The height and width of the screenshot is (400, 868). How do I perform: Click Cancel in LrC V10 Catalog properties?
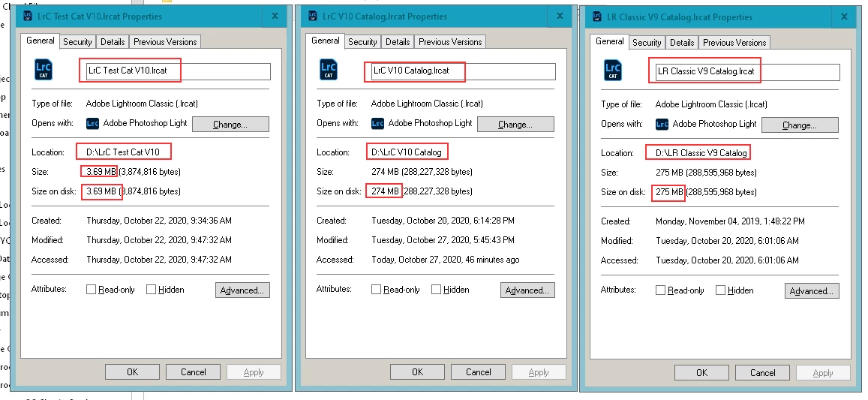point(479,371)
